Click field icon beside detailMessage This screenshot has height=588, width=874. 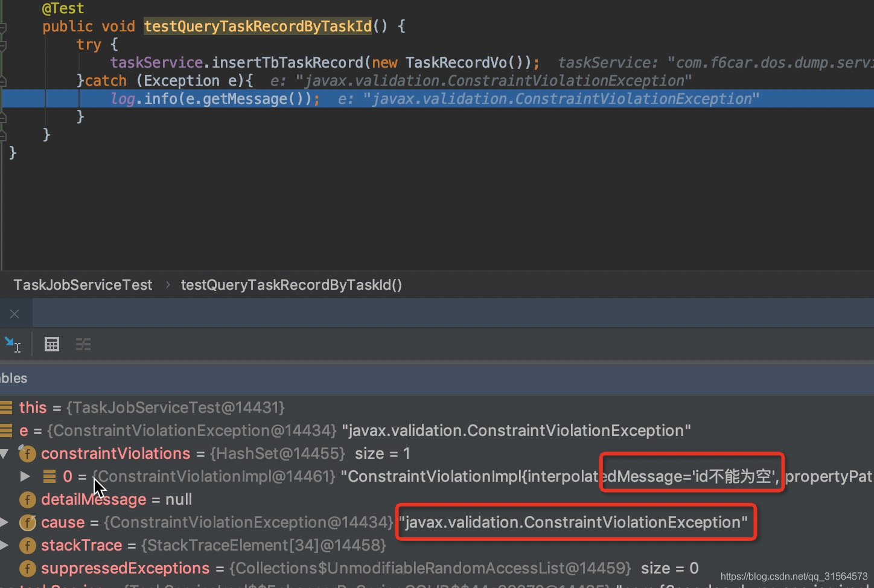coord(28,499)
